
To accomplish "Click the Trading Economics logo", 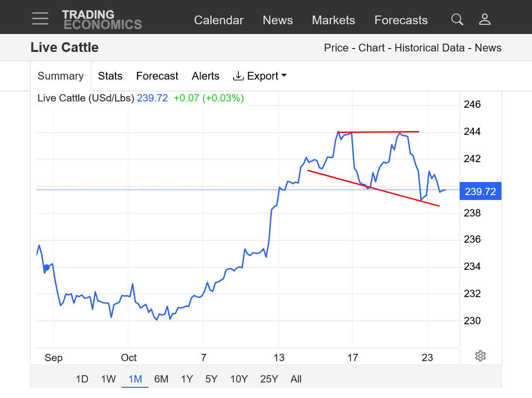I will click(x=102, y=19).
